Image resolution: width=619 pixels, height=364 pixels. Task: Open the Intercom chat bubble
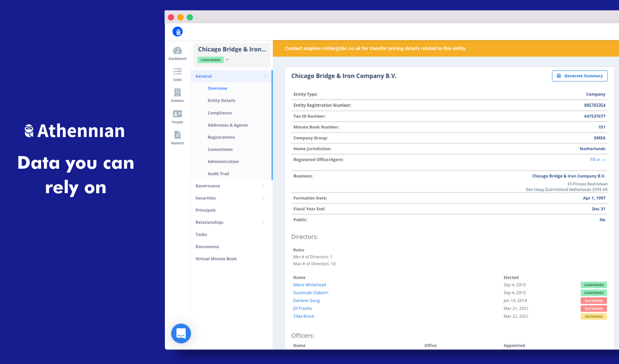click(181, 334)
